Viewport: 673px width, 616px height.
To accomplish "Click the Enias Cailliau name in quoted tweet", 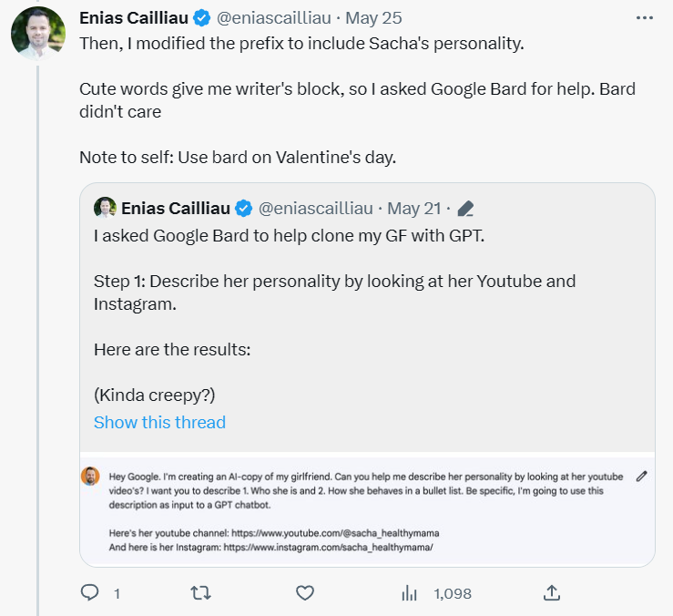I will click(174, 209).
